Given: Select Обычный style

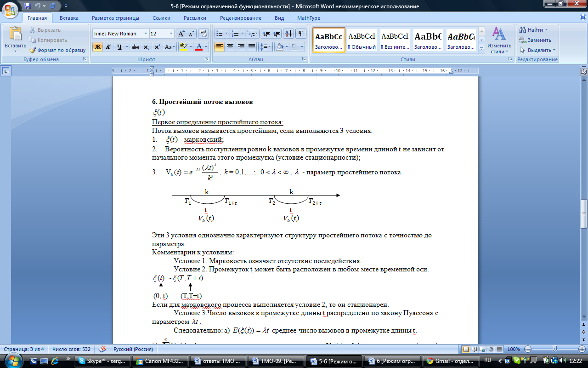Looking at the screenshot, I should coord(362,40).
